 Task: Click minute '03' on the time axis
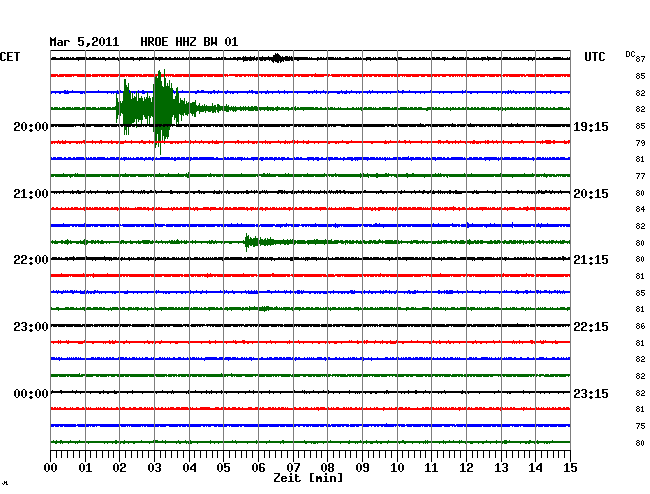pos(154,468)
